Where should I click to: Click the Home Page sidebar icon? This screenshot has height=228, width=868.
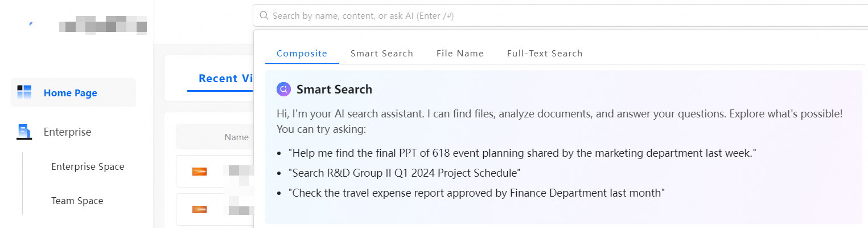pos(24,92)
